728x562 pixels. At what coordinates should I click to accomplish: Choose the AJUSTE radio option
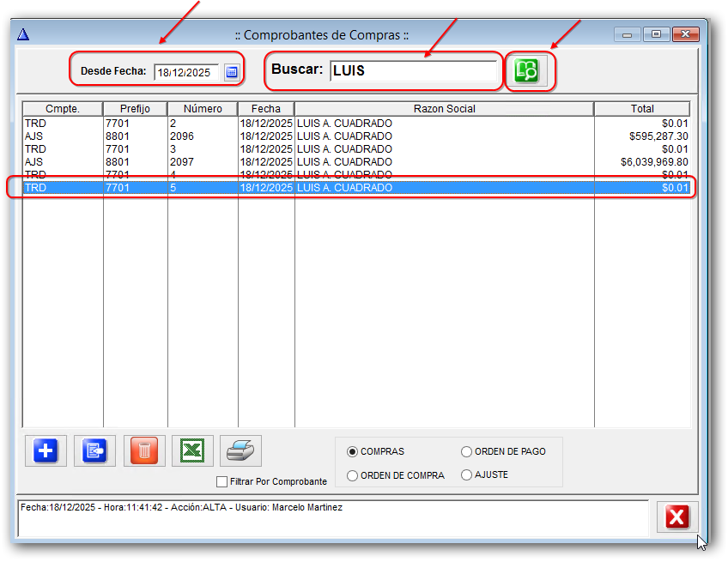467,475
